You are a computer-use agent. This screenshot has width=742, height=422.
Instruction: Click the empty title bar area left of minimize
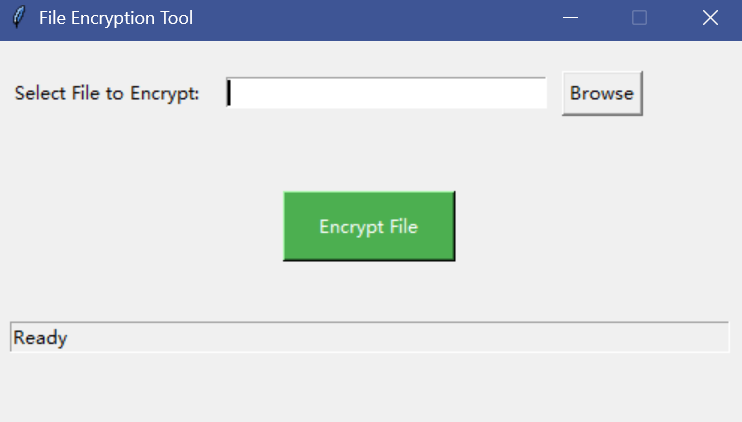[400, 18]
